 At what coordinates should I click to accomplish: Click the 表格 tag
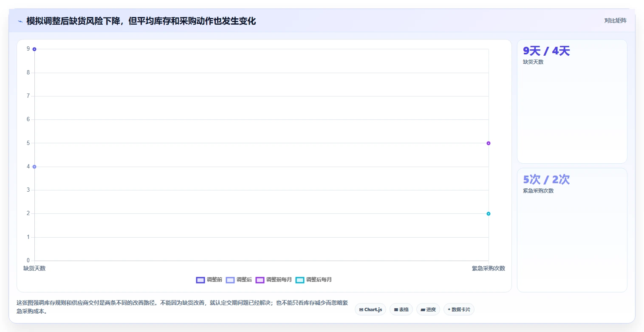click(x=401, y=309)
